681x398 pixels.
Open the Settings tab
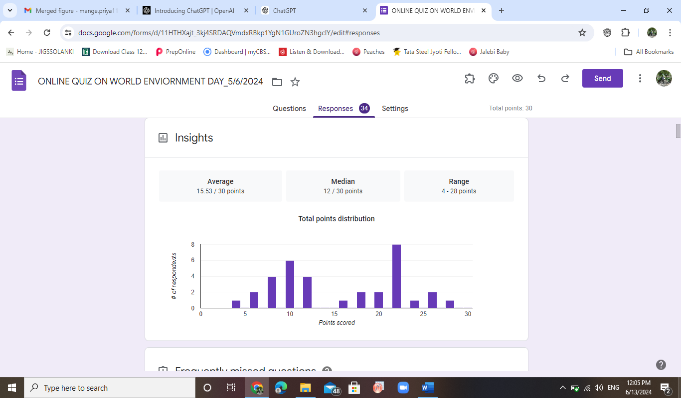click(x=395, y=108)
